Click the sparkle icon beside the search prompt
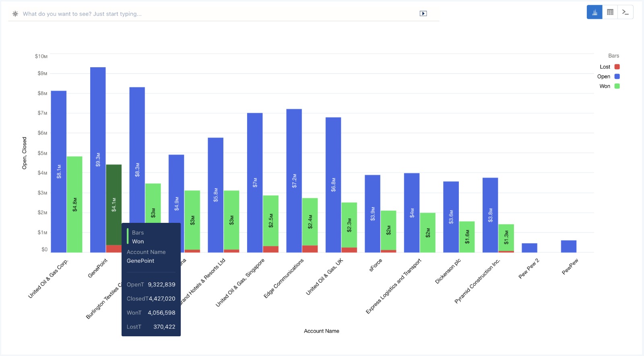Image resolution: width=644 pixels, height=356 pixels. [x=15, y=14]
